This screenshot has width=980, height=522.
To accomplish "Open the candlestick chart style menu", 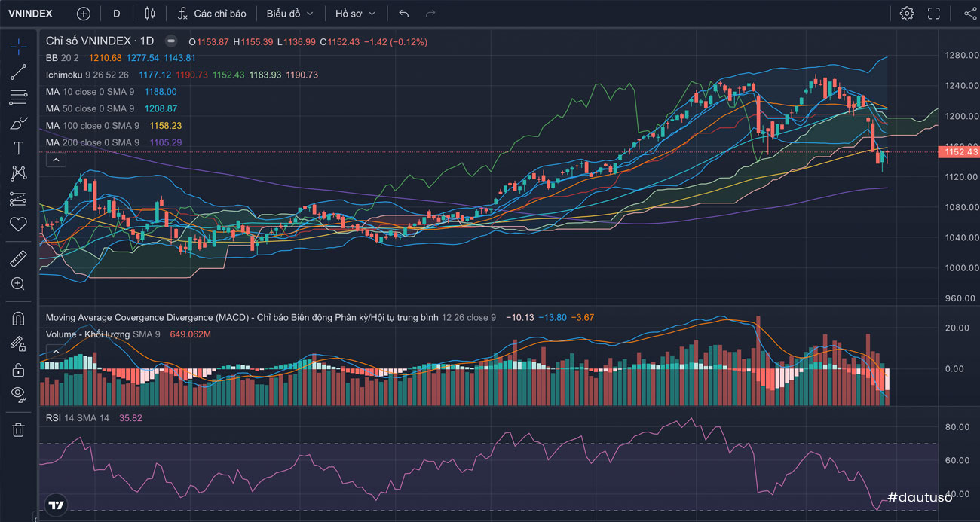I will point(149,14).
